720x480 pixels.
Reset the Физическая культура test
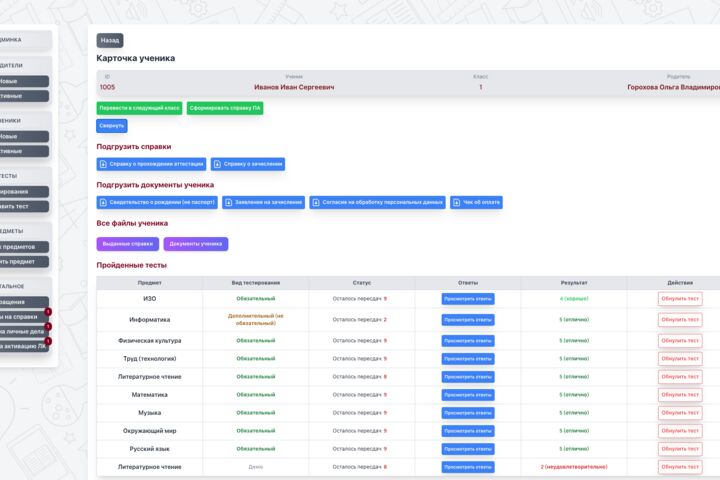tap(680, 341)
